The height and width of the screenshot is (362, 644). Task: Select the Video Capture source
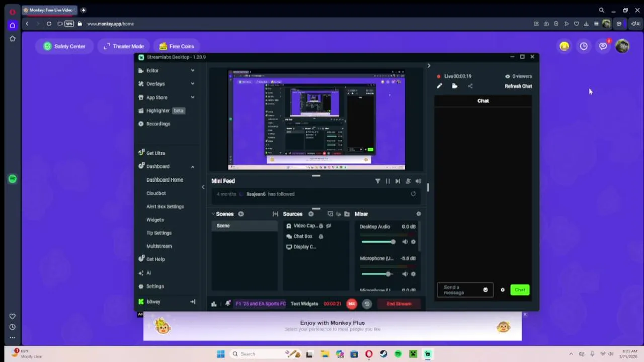(x=305, y=226)
